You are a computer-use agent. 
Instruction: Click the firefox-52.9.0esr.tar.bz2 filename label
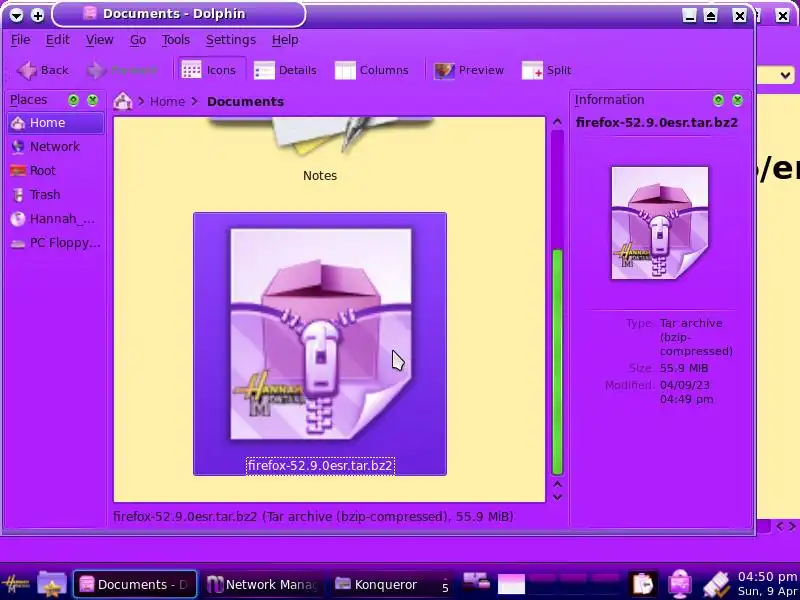(x=320, y=466)
